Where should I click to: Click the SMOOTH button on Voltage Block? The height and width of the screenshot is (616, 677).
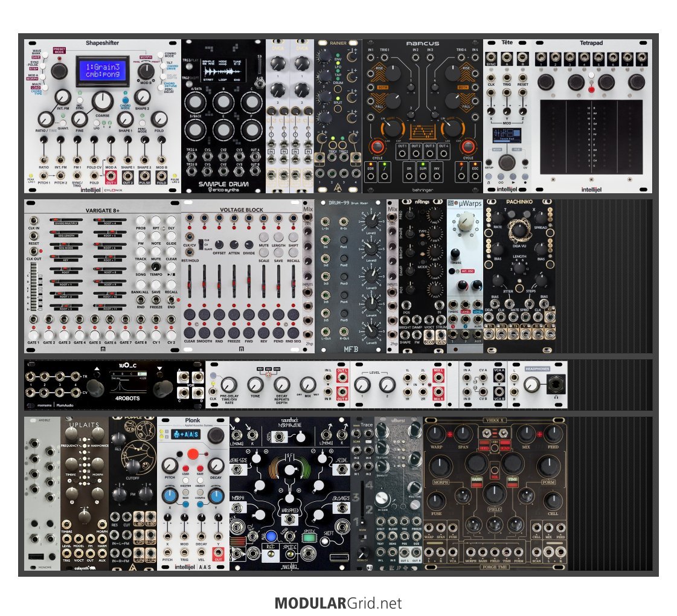coord(204,332)
